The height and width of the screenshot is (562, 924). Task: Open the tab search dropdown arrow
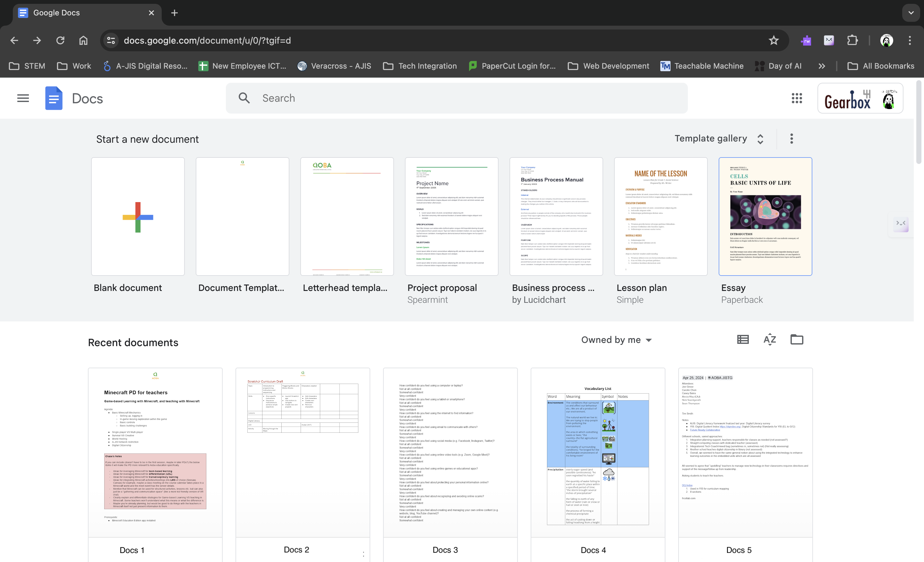pos(911,13)
